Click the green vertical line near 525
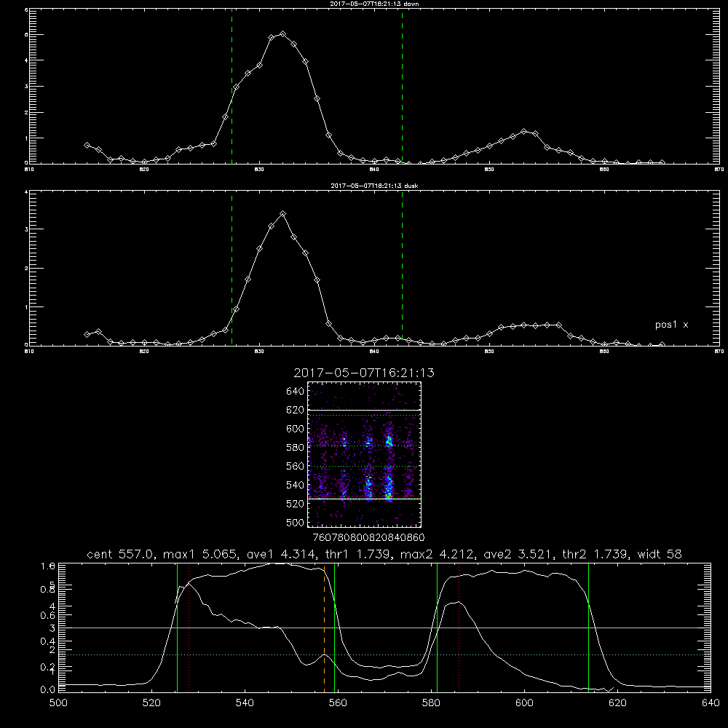This screenshot has height=728, width=728. point(178,628)
